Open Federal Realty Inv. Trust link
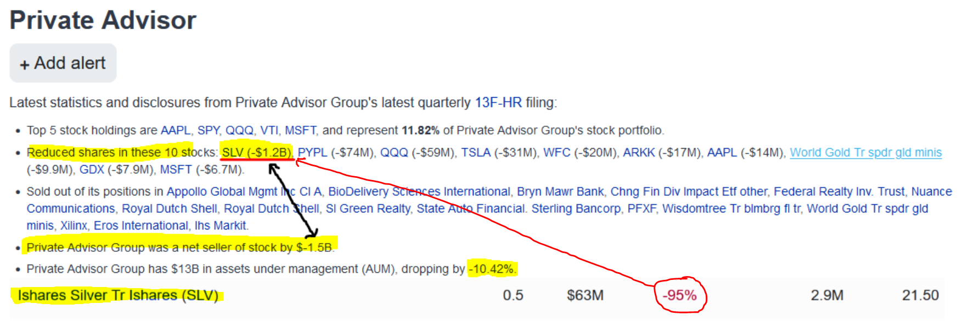 point(839,192)
